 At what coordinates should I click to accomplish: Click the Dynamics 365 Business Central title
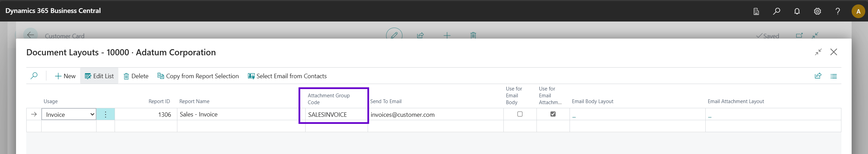tap(53, 11)
